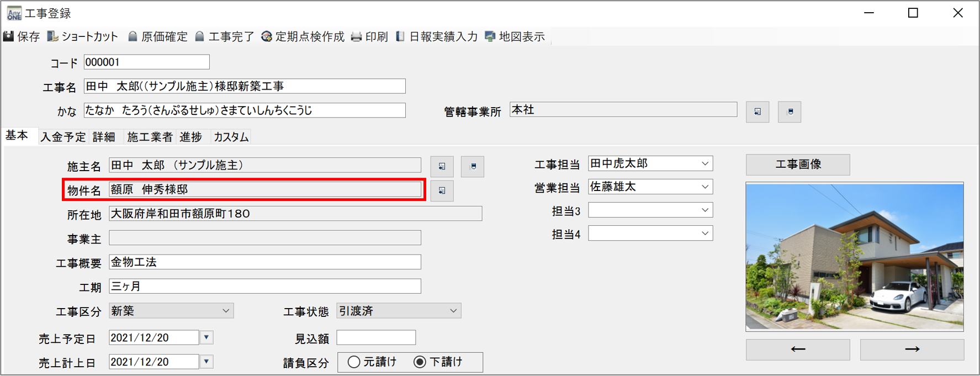Expand the 工事担当 dropdown
This screenshot has height=376, width=980.
[x=704, y=164]
